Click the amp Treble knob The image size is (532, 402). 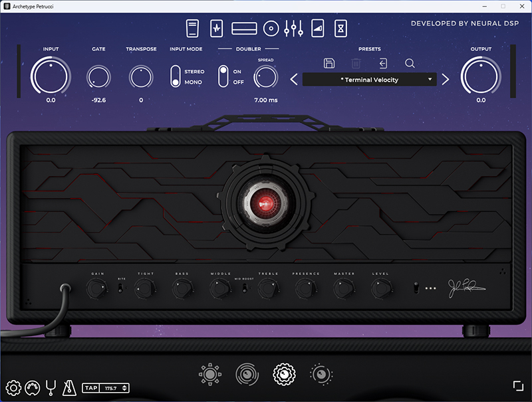pos(269,289)
